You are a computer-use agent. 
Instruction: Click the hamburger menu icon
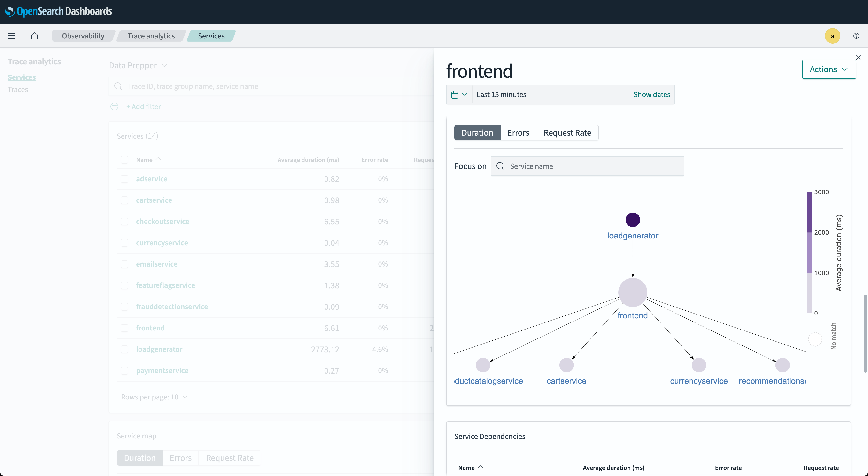[x=12, y=36]
